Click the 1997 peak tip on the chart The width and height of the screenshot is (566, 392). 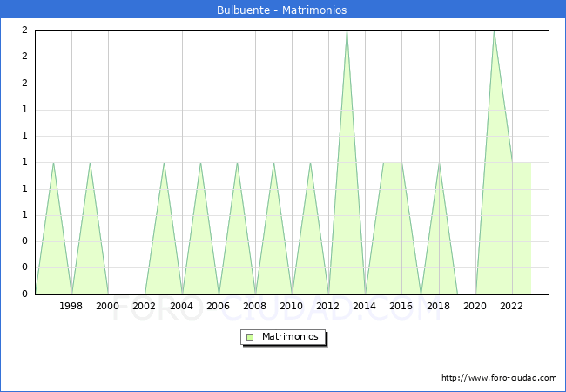click(x=53, y=163)
